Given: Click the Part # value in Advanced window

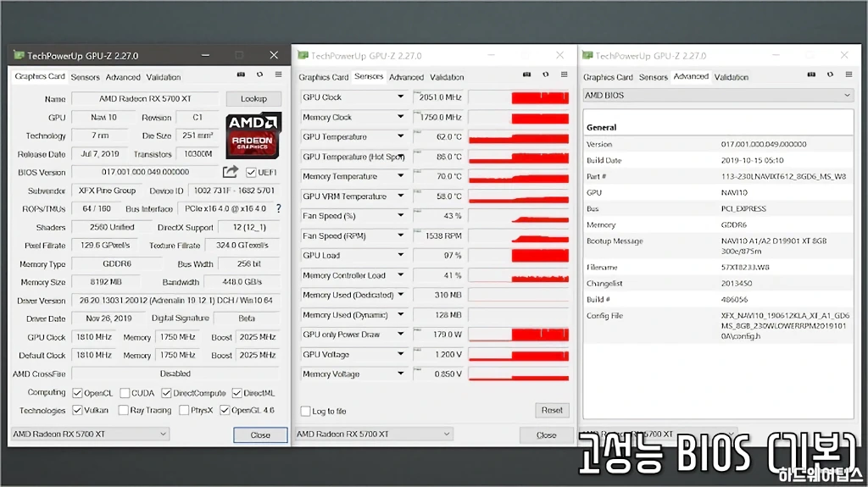Looking at the screenshot, I should click(x=783, y=176).
